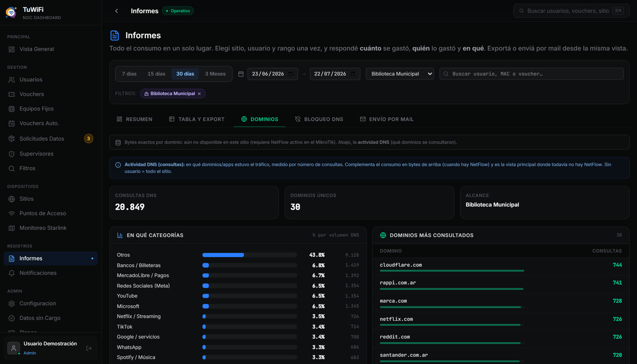The image size is (637, 364).
Task: Click the Configuracion gear icon
Action: (x=12, y=303)
